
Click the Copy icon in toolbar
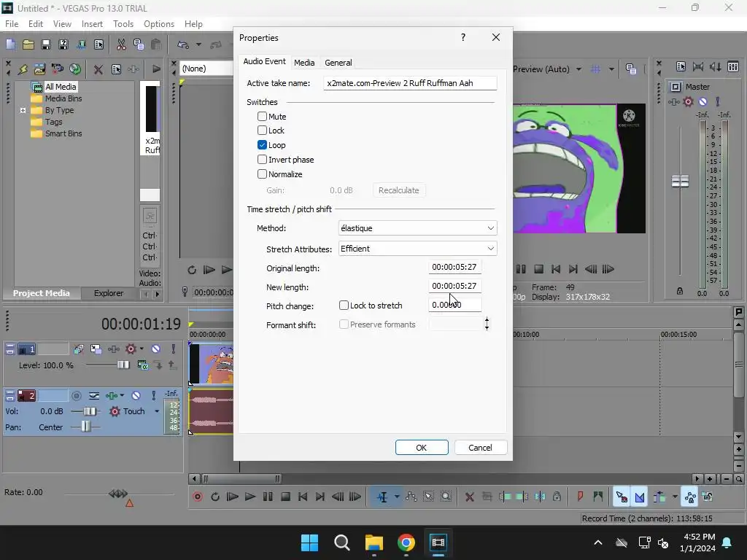(x=139, y=44)
